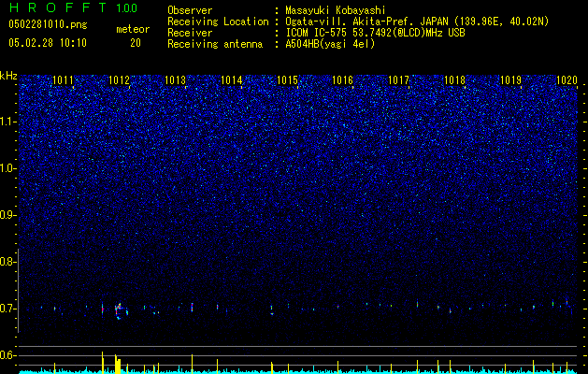Screen dimensions: 588x374
Task: Click the bright meteor echo cluster near 1012
Action: [118, 311]
